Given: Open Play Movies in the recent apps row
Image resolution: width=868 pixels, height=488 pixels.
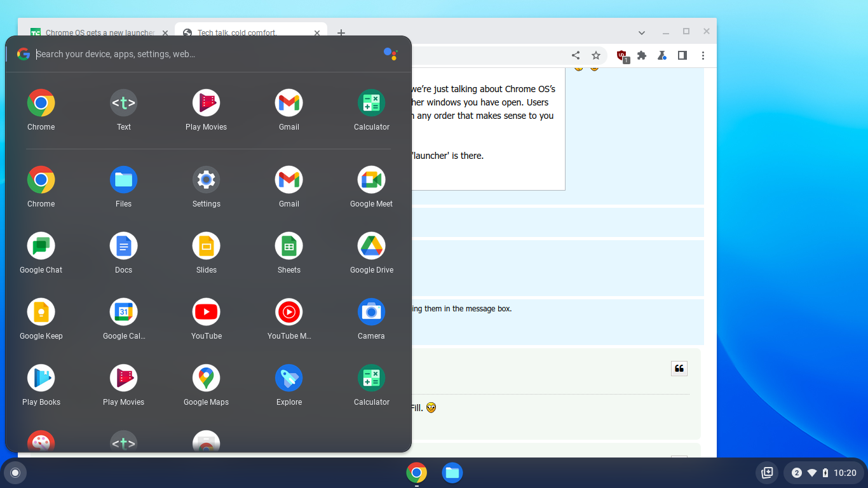Looking at the screenshot, I should (206, 110).
